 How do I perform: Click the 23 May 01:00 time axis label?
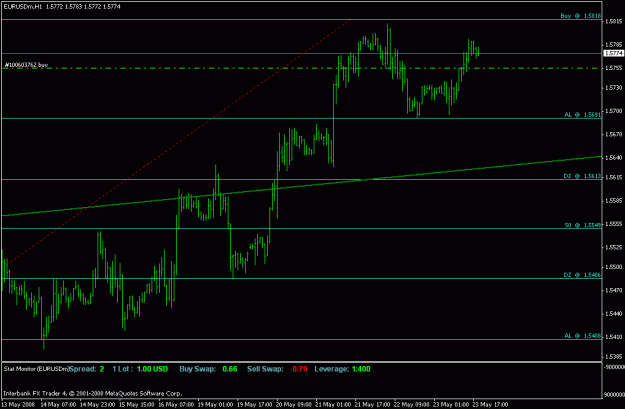coord(451,405)
